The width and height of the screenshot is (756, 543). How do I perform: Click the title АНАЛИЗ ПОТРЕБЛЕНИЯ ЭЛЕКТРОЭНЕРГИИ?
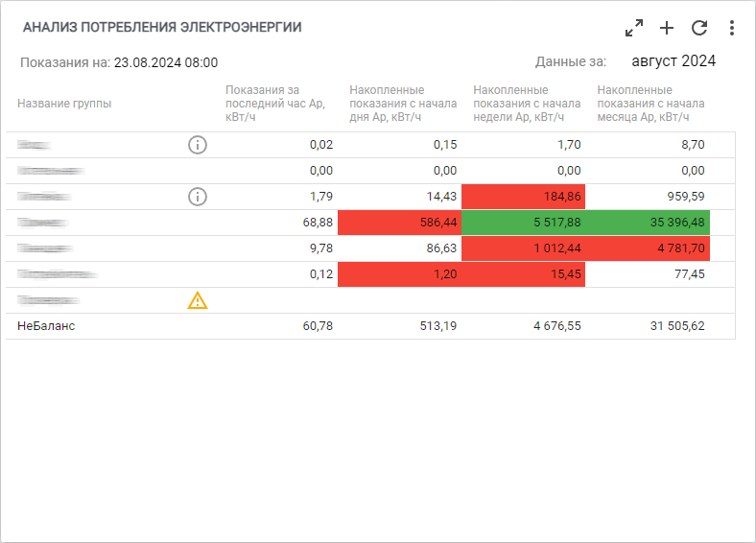pyautogui.click(x=162, y=28)
